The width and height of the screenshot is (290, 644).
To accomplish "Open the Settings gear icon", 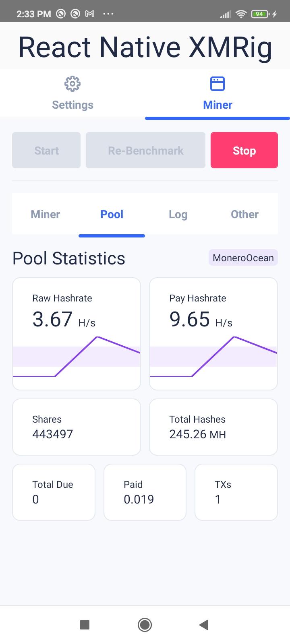I will [72, 84].
